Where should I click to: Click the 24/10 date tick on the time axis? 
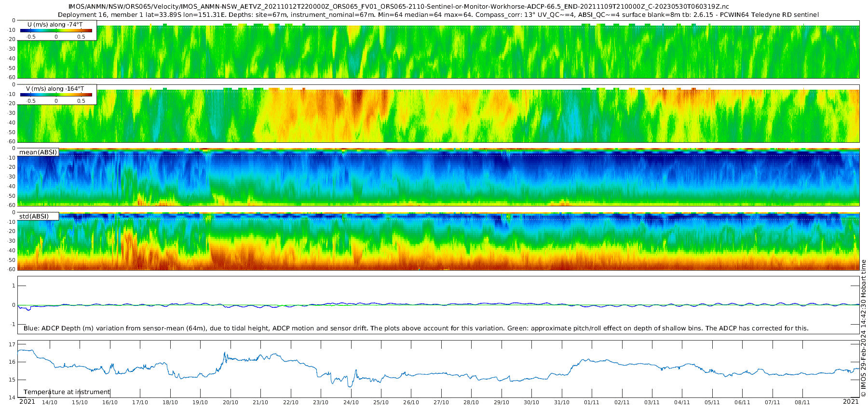pos(351,402)
